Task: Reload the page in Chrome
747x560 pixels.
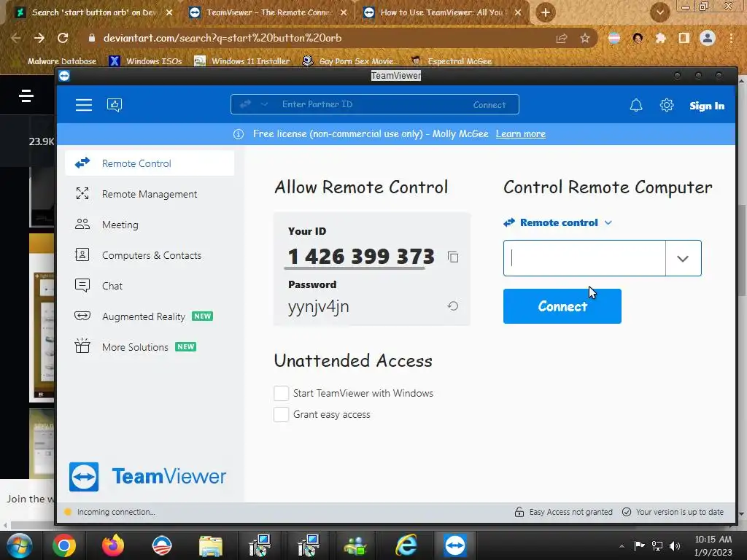Action: [x=63, y=38]
